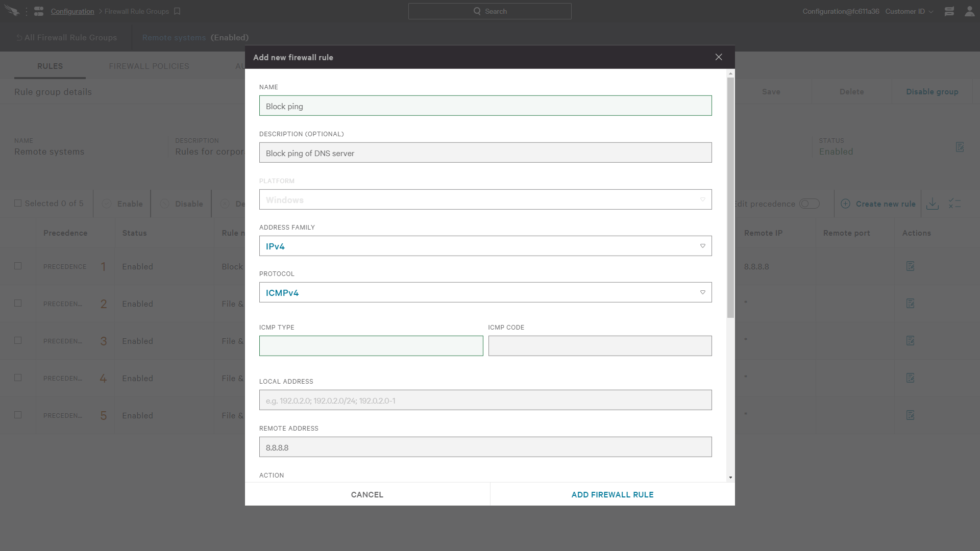980x551 pixels.
Task: Focus the ICMP Code field
Action: pos(600,346)
